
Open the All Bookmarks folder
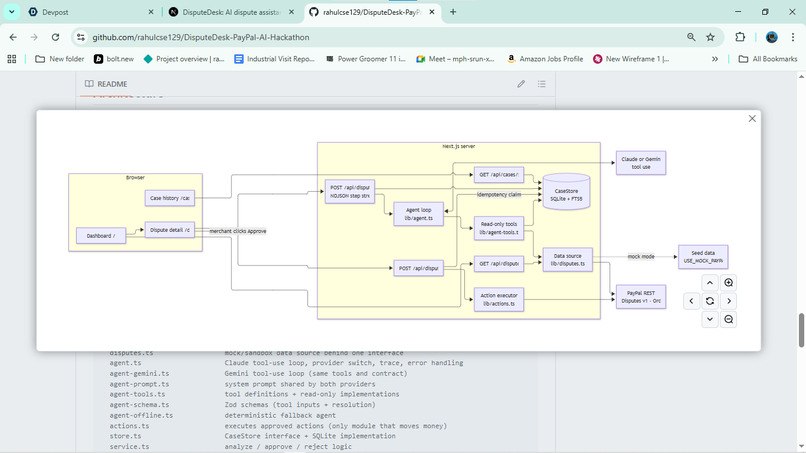point(768,59)
